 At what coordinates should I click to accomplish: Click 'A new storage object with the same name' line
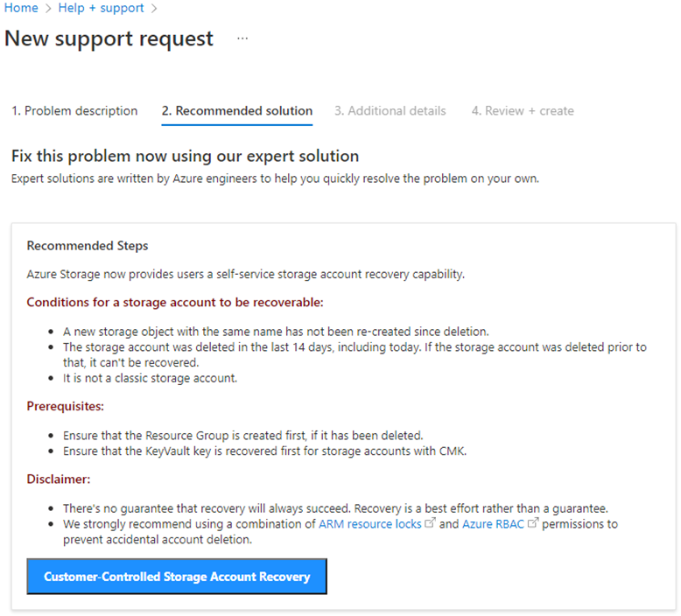(276, 332)
